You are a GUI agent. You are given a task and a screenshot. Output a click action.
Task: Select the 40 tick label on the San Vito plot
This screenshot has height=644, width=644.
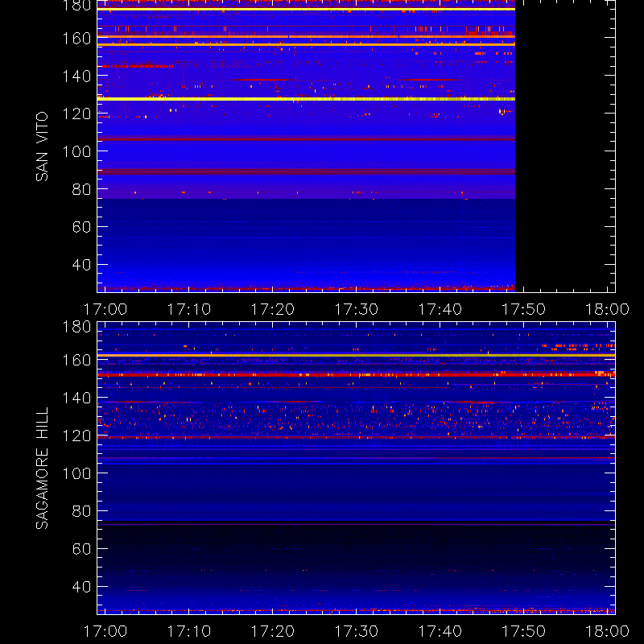click(x=81, y=265)
